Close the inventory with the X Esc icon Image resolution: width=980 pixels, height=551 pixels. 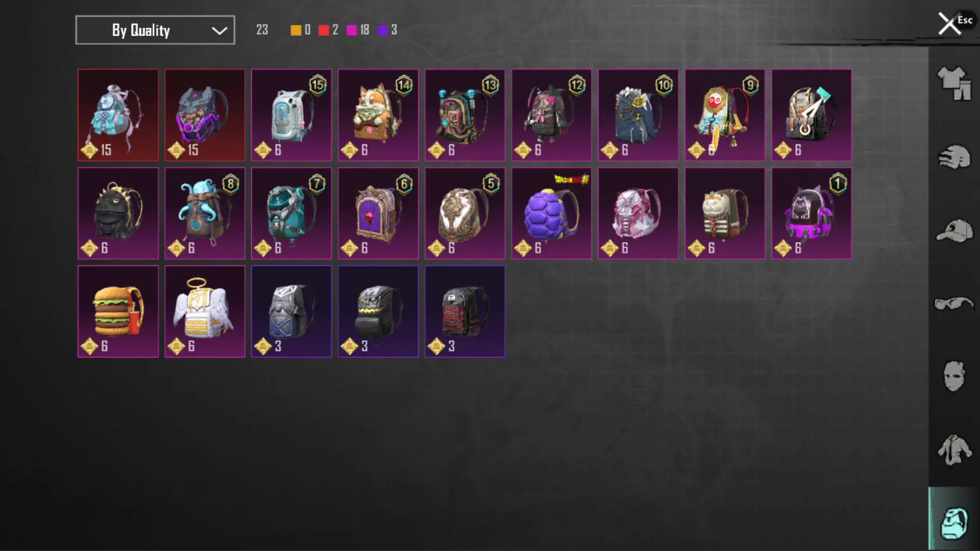(x=950, y=23)
